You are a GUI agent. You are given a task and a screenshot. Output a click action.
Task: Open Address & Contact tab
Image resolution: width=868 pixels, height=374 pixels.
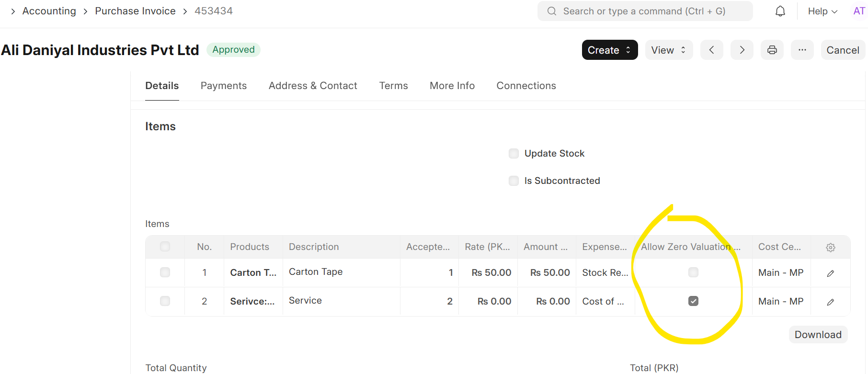313,86
